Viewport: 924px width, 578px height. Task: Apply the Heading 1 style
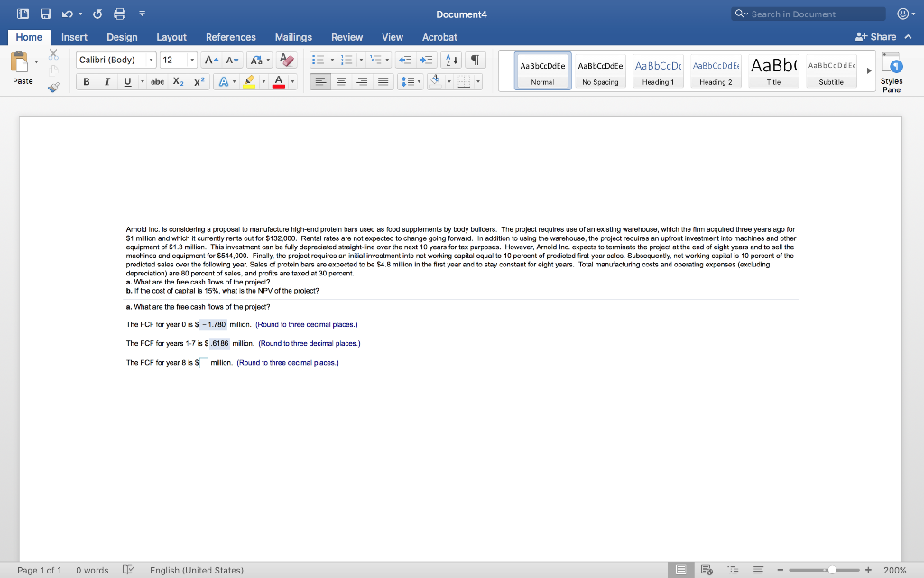[658, 70]
